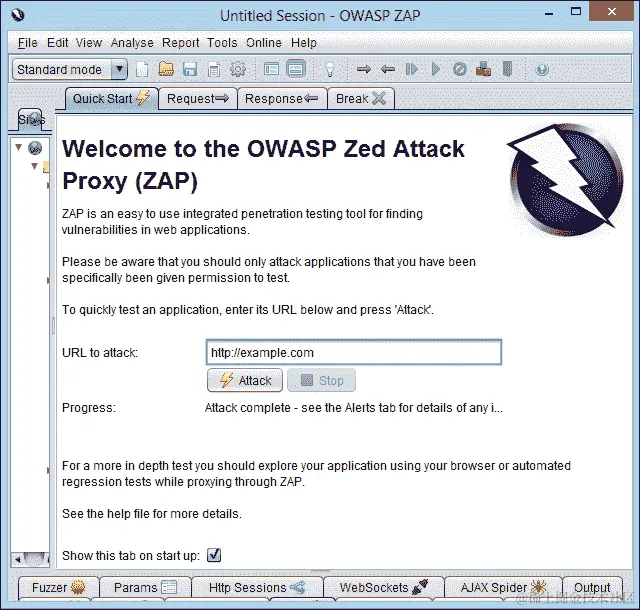Click the URL to attack label

[x=100, y=352]
